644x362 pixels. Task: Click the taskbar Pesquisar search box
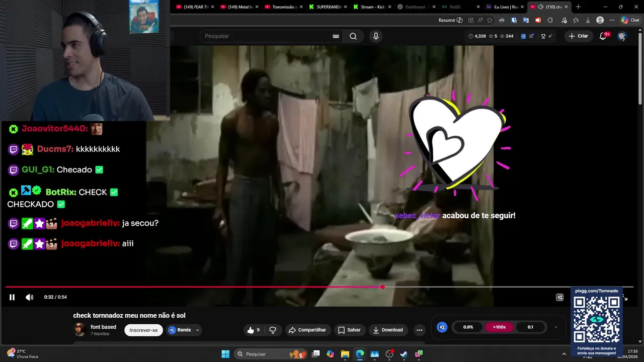[271, 354]
